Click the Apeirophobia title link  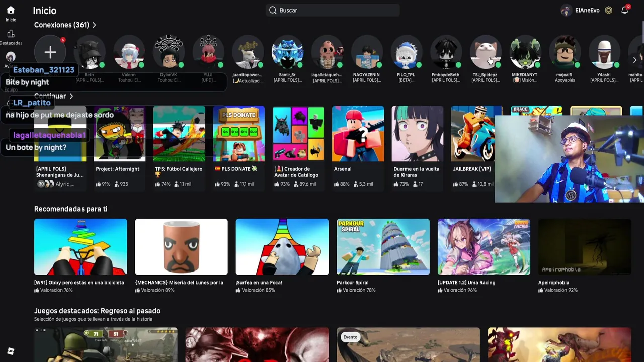click(554, 283)
